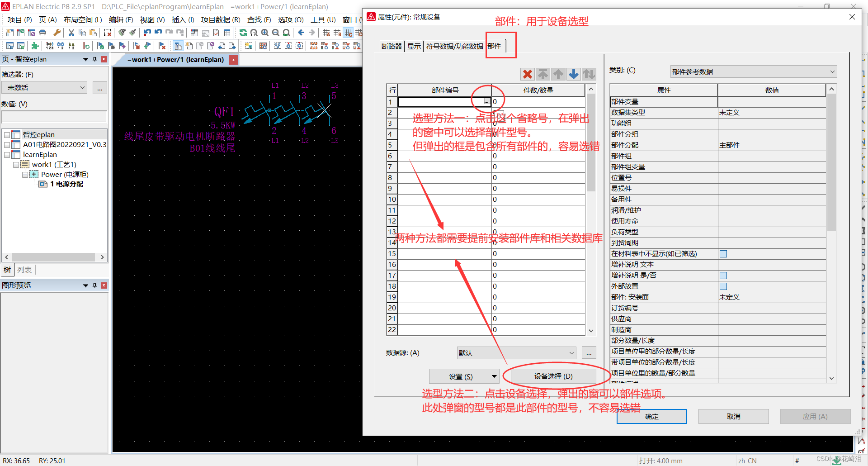Open the 插入 (I) menu
Image resolution: width=868 pixels, height=466 pixels.
click(183, 19)
